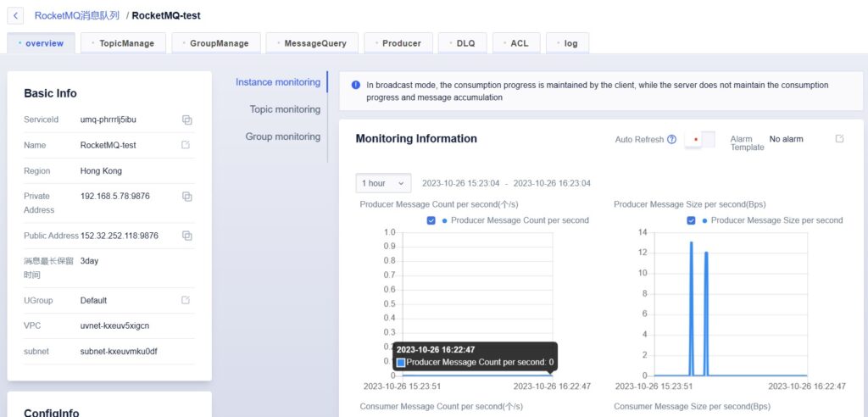868x417 pixels.
Task: Select Topic monitoring in side menu
Action: click(285, 109)
